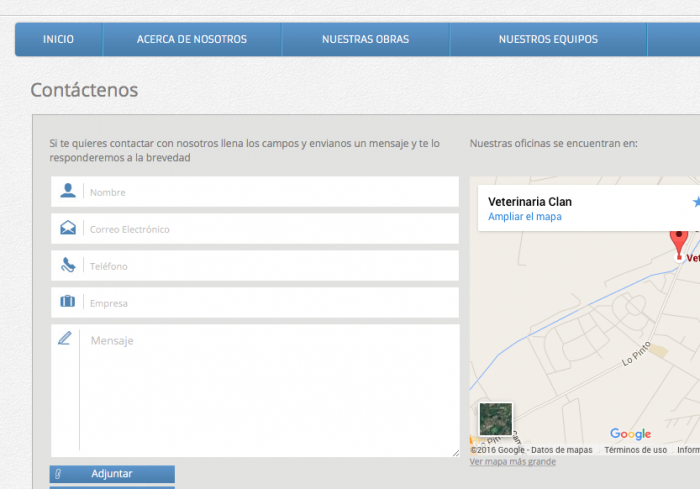The width and height of the screenshot is (700, 489).
Task: Select the Correo Electrónico field
Action: (270, 229)
